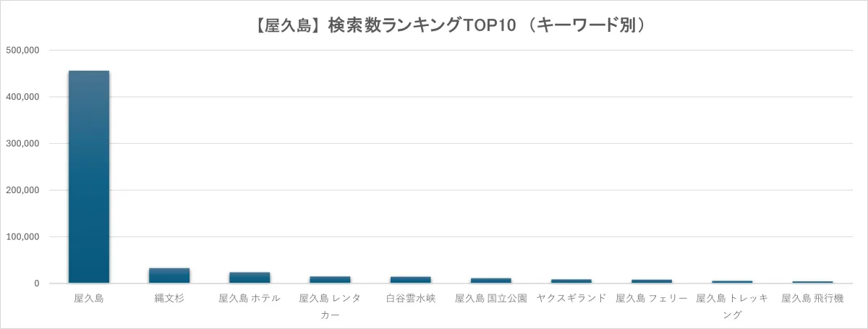Select the 400,000 axis value
Screen dimensions: 868x329
click(x=25, y=97)
